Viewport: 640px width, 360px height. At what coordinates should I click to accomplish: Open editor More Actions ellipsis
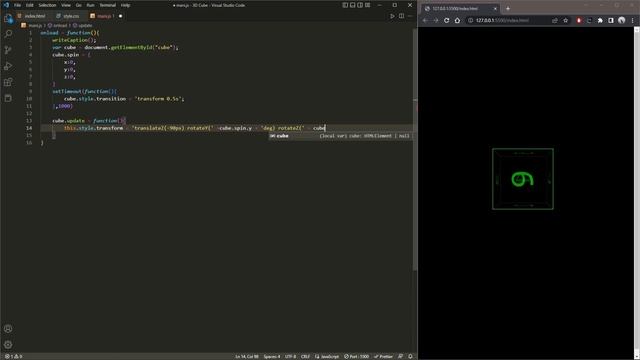[410, 16]
